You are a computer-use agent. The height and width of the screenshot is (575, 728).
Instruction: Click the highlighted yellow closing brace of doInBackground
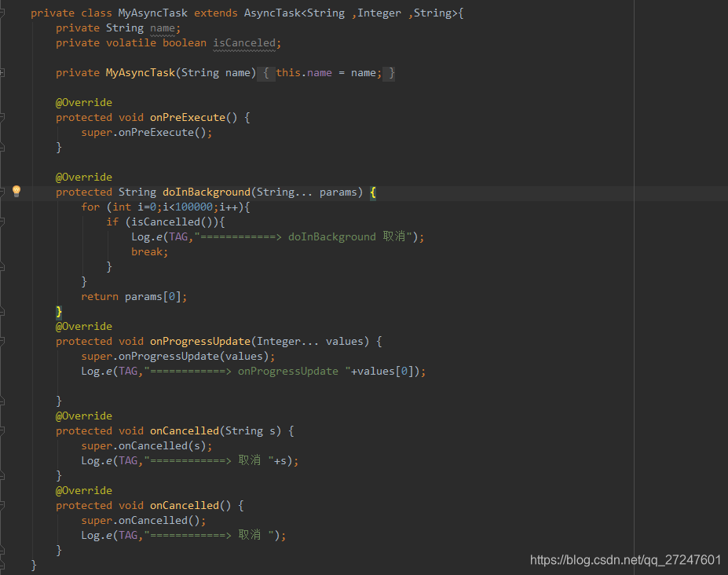59,312
